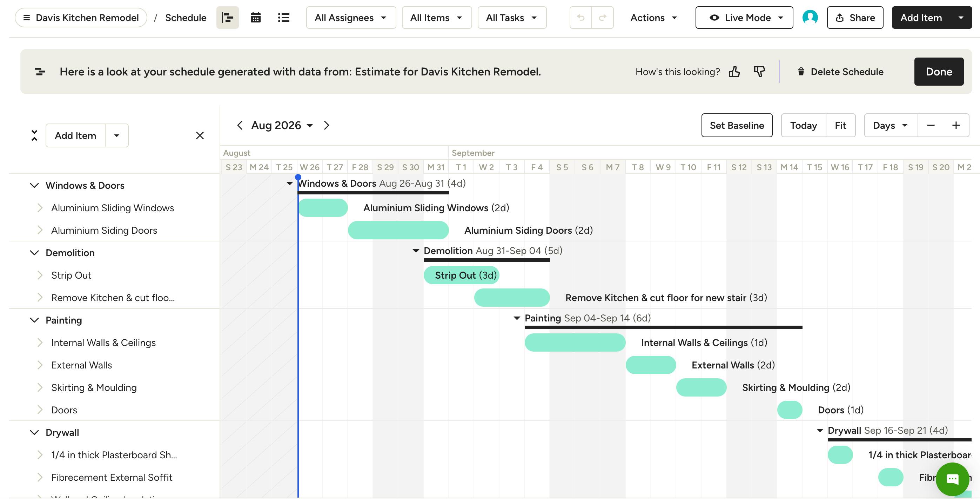Image resolution: width=980 pixels, height=499 pixels.
Task: Expand the 1/4 in thick Plasterboard row
Action: pos(40,455)
